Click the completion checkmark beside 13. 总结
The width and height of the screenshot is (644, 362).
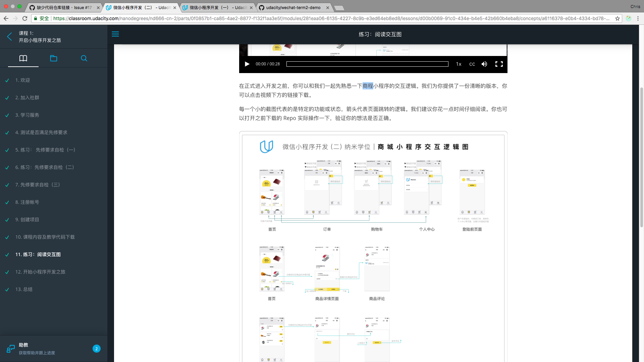pos(7,289)
